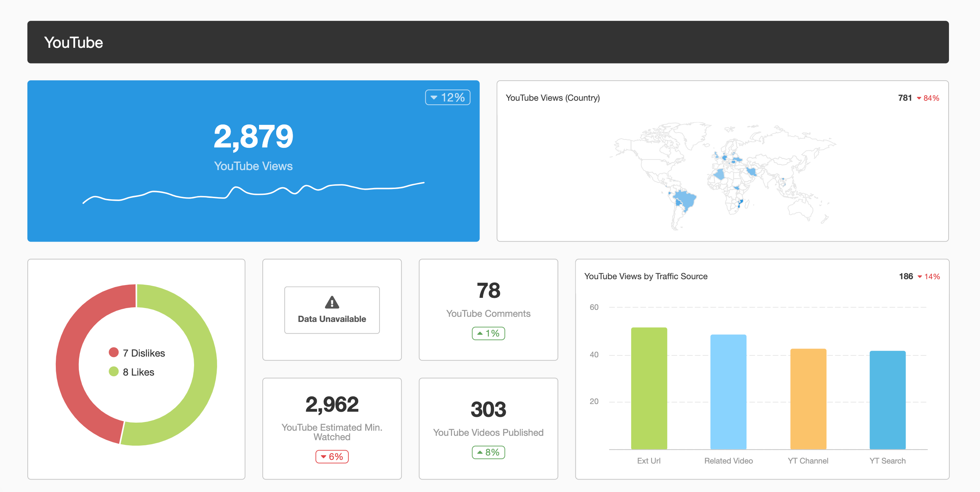Click the YouTube Comments label

[488, 314]
